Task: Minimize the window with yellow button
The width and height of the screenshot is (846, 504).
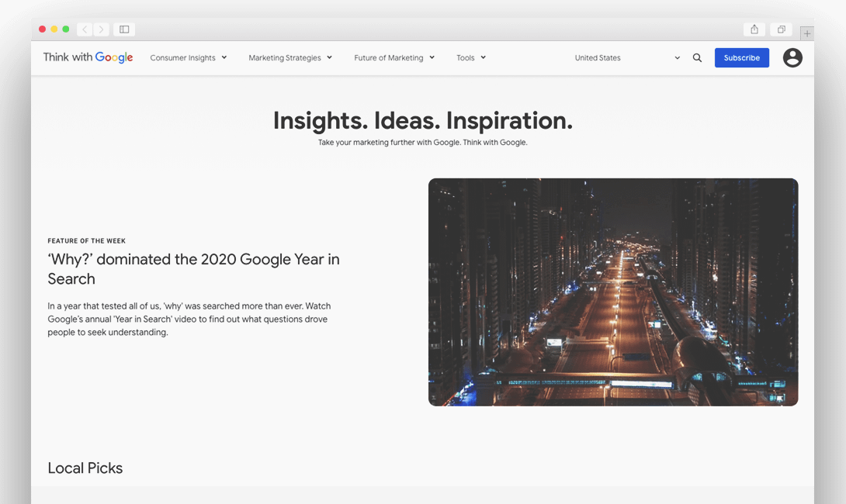Action: point(54,29)
